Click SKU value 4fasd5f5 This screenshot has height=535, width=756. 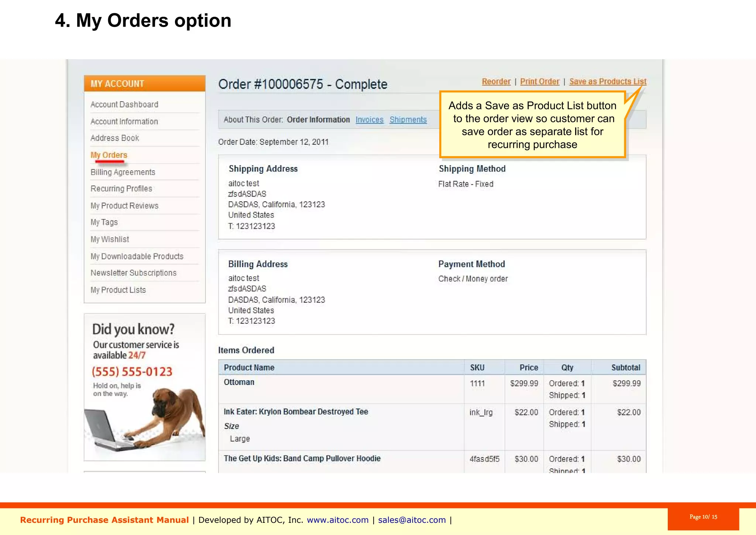pos(484,459)
